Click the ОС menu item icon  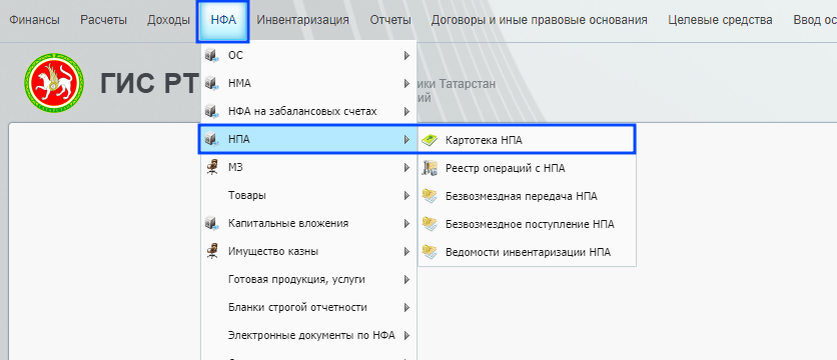tap(212, 56)
